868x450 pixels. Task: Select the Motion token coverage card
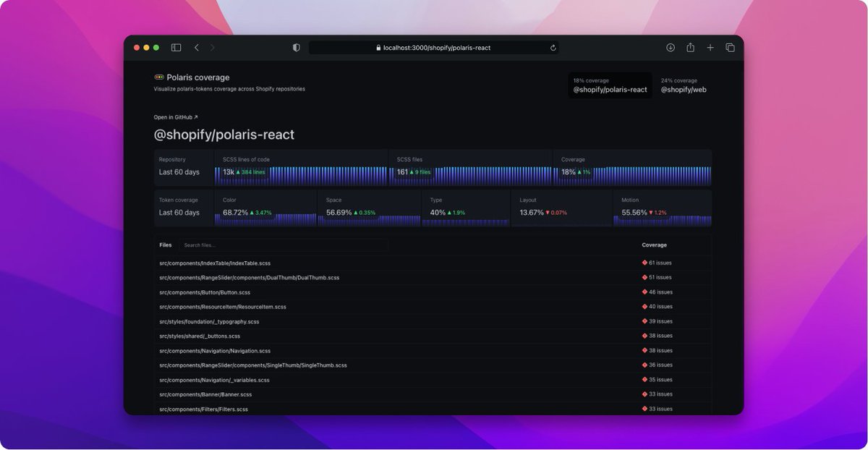[x=663, y=208]
